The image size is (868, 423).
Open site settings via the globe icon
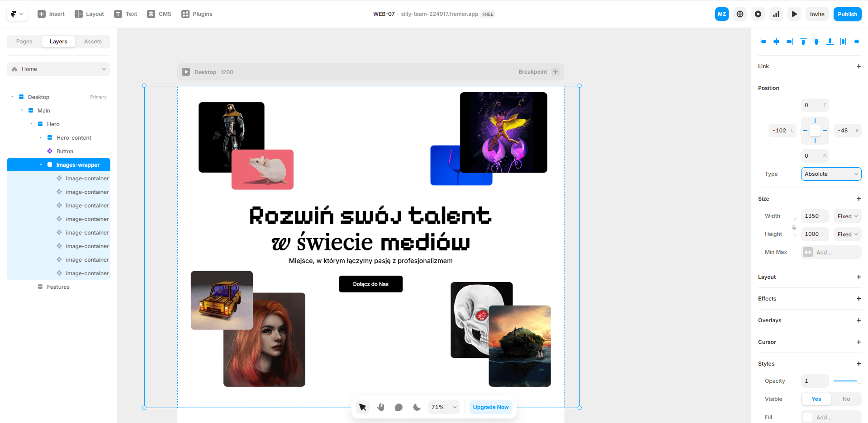[740, 14]
